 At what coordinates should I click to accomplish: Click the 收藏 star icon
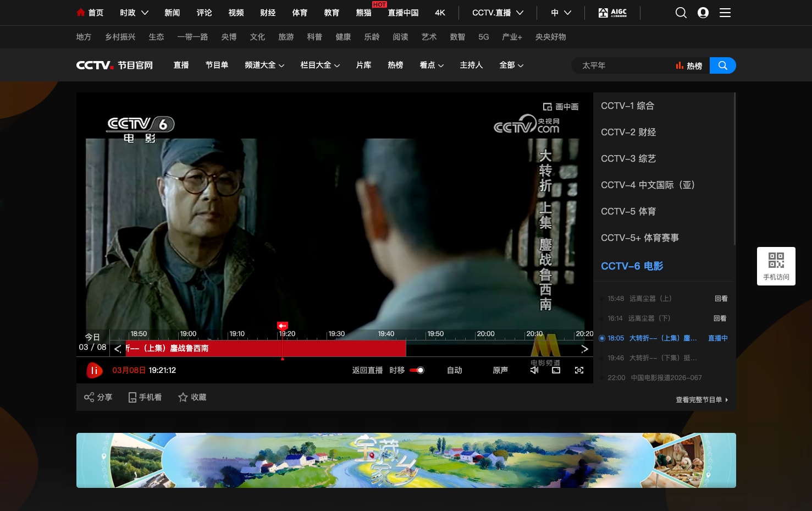[183, 397]
